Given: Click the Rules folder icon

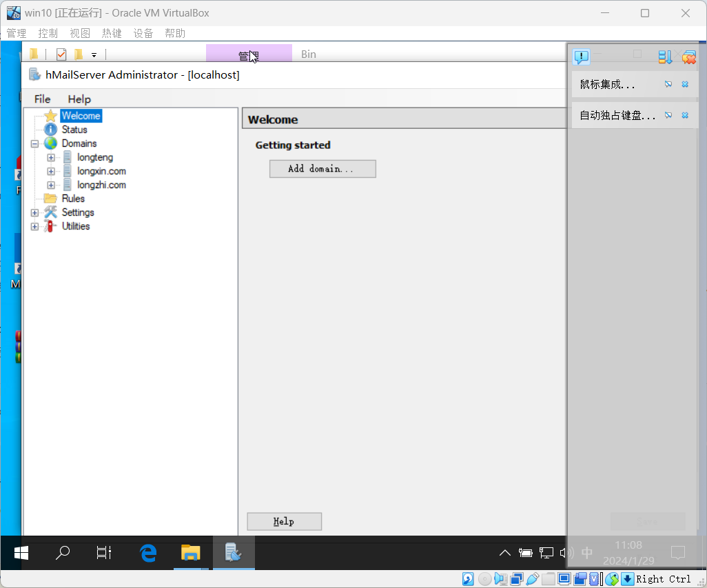Looking at the screenshot, I should point(50,199).
